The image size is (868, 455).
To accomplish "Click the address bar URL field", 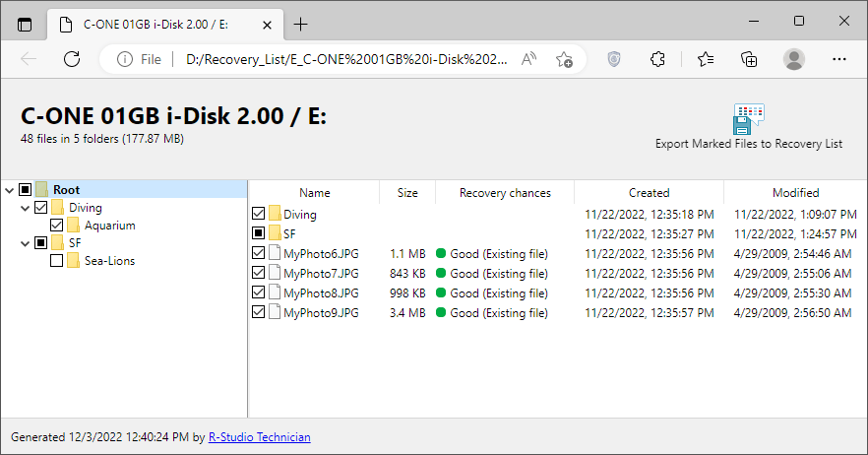I will tap(344, 59).
